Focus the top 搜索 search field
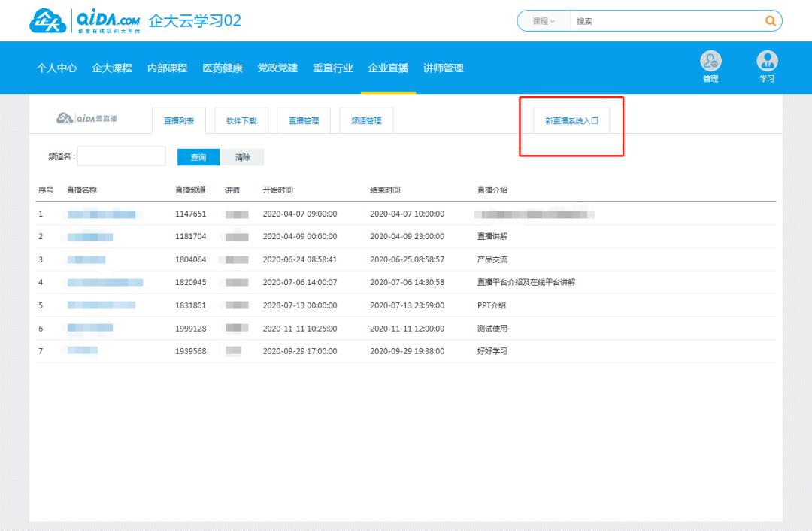The height and width of the screenshot is (531, 812). click(x=667, y=21)
